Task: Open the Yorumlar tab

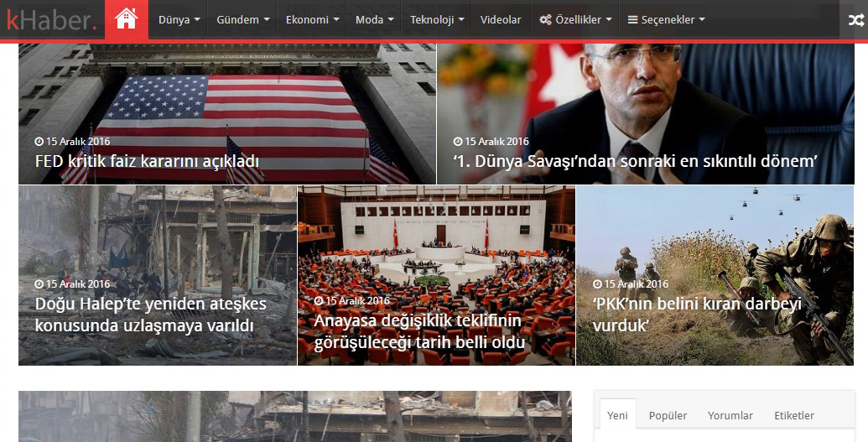Action: tap(730, 415)
